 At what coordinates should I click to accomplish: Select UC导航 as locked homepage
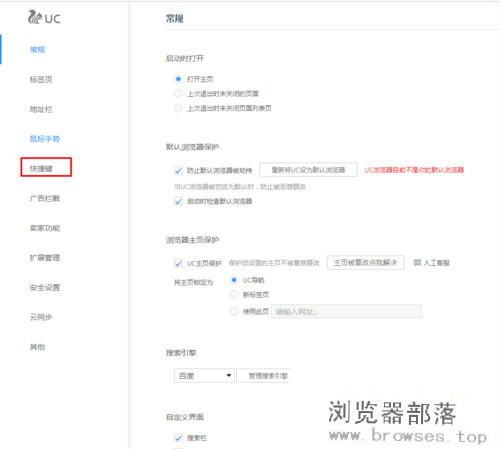point(234,280)
